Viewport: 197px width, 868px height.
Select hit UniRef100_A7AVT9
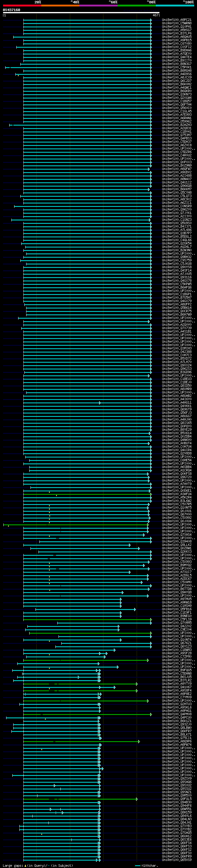pyautogui.click(x=177, y=484)
